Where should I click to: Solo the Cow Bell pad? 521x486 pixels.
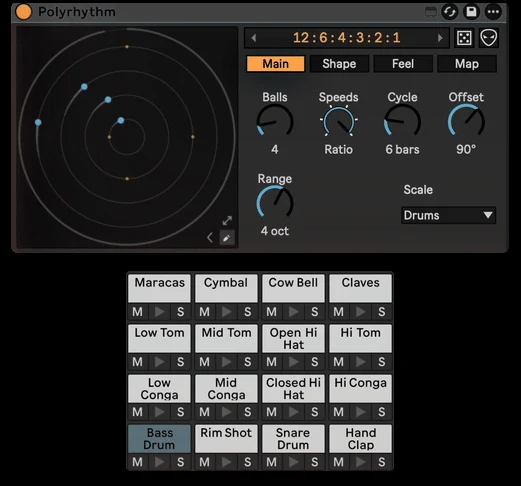tap(314, 312)
